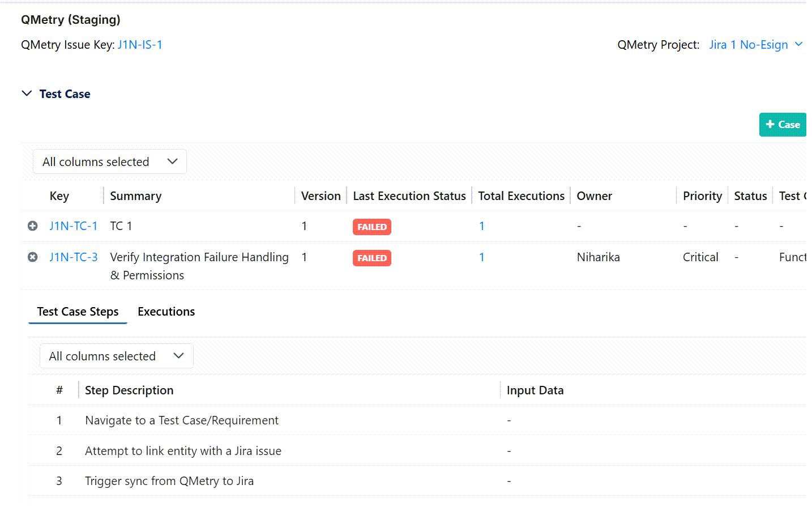Viewport: 812px width, 506px height.
Task: Click FAILED badge of J1N-TC-3 row
Action: point(371,258)
